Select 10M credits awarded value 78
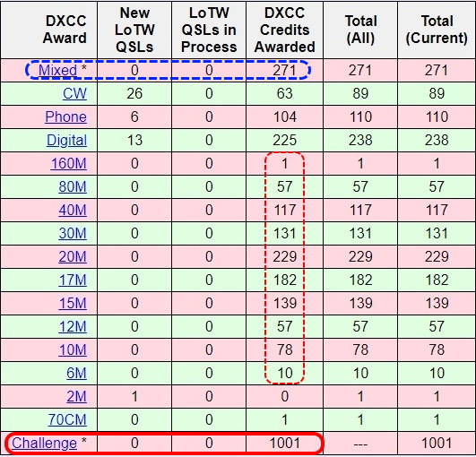The width and height of the screenshot is (476, 457). pos(285,349)
